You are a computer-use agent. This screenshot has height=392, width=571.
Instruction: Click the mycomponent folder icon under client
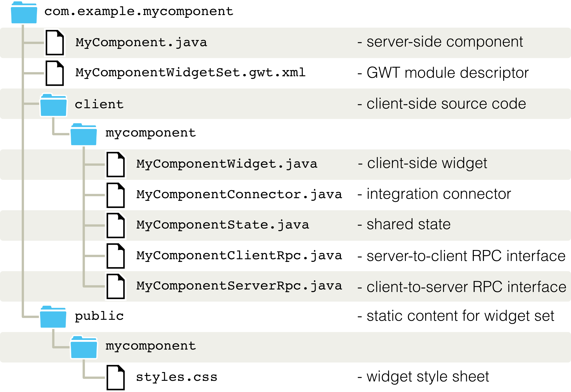point(84,134)
